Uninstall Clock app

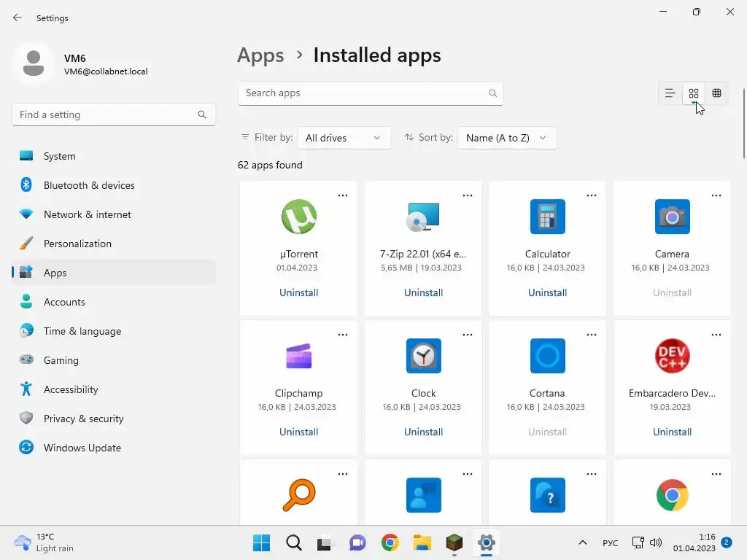(x=424, y=432)
